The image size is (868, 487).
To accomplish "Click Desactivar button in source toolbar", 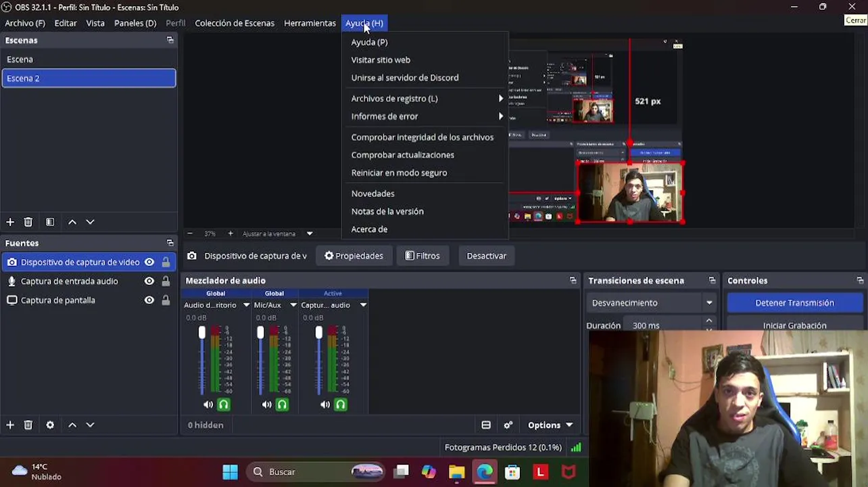I will pyautogui.click(x=486, y=256).
